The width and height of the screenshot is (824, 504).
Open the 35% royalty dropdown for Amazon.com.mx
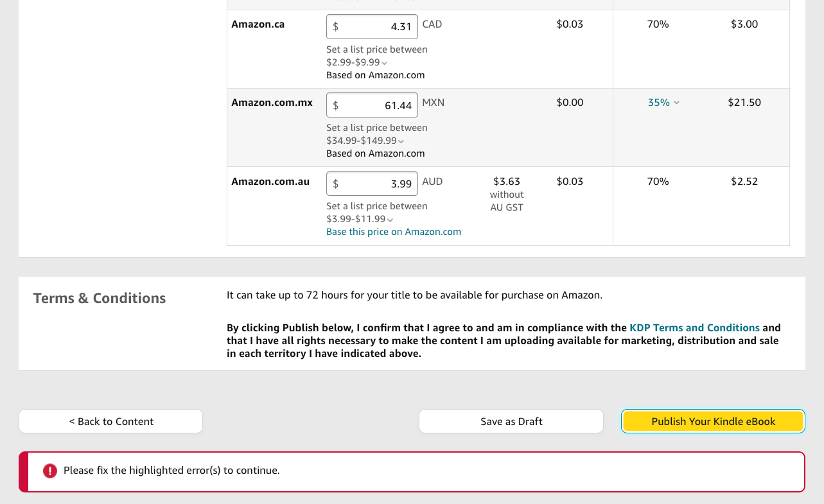663,103
